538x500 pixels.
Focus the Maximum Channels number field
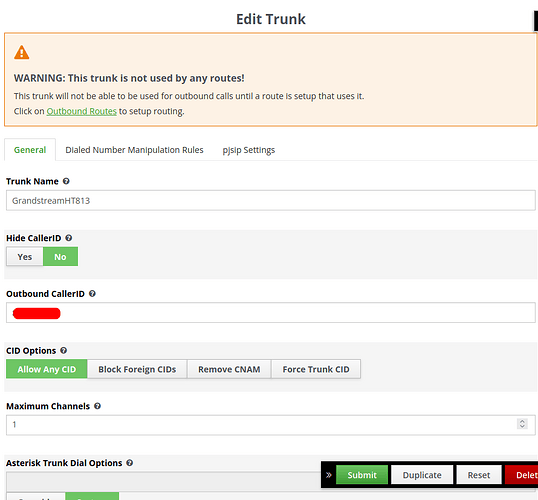point(271,425)
